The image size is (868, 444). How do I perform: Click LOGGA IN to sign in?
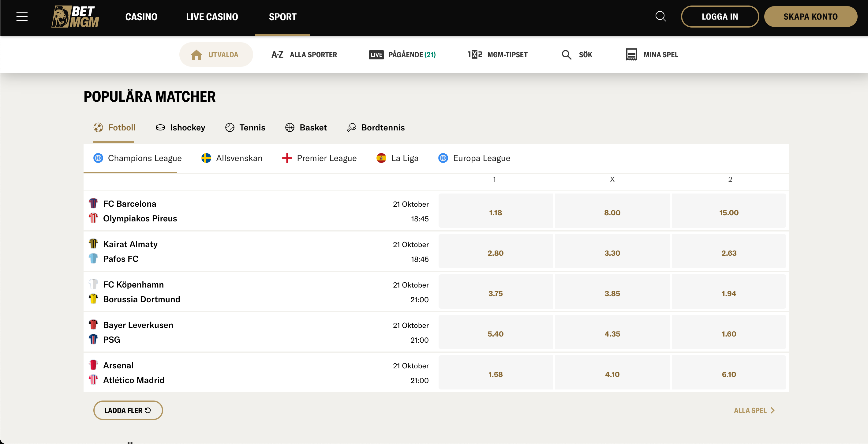tap(720, 16)
